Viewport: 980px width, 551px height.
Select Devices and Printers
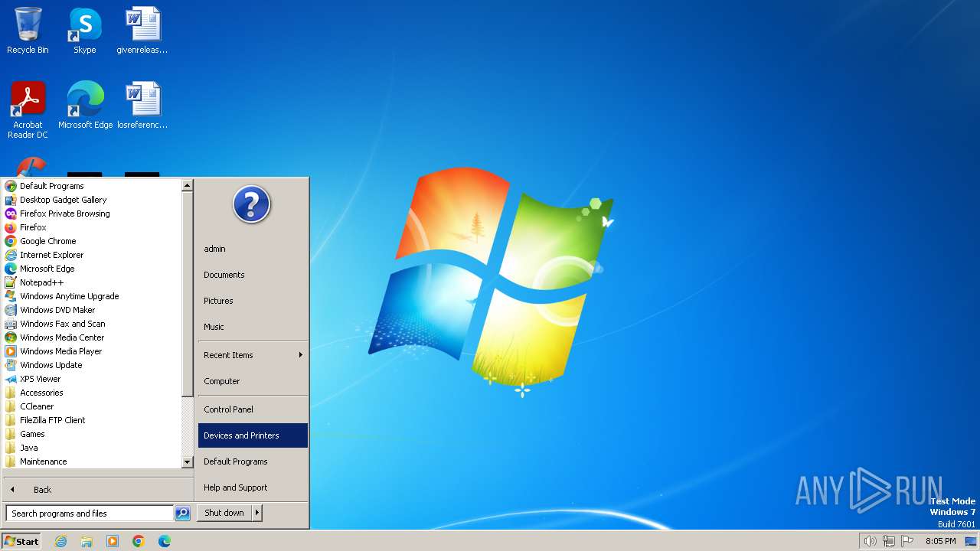coord(253,435)
